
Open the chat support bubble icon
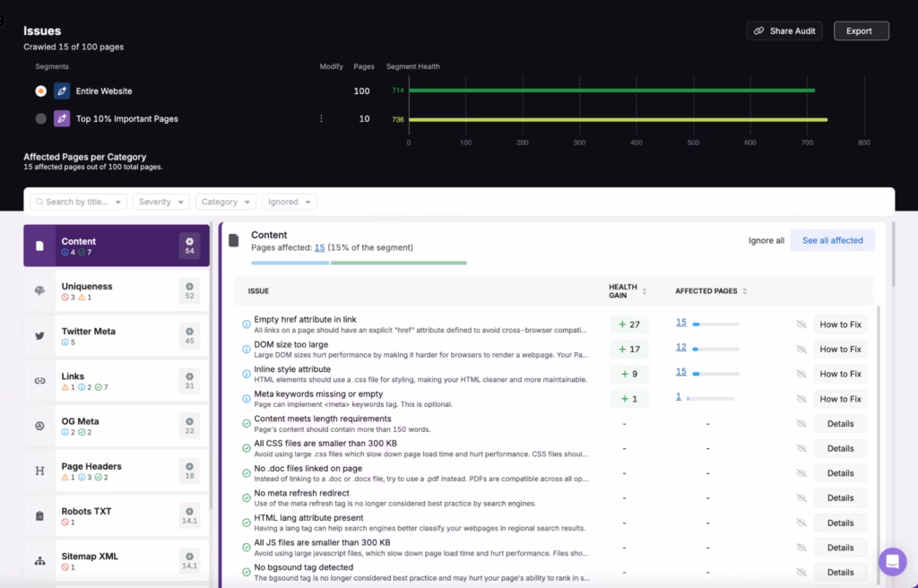pyautogui.click(x=892, y=562)
